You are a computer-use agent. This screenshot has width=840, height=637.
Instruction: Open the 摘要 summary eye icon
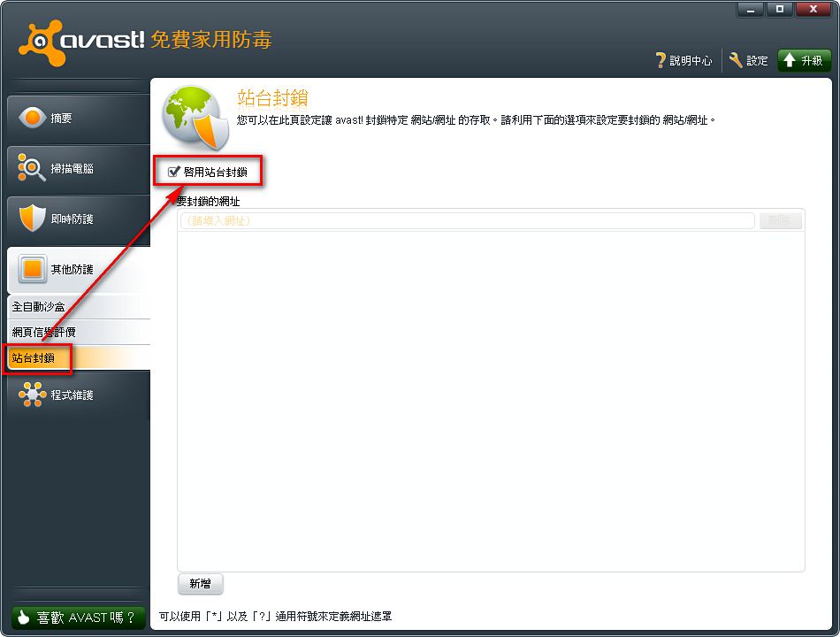click(x=32, y=118)
